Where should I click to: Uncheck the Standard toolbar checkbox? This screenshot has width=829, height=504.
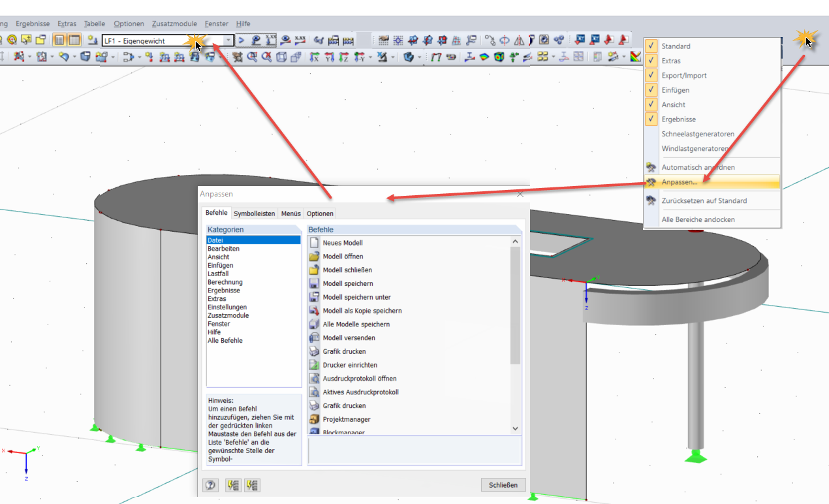point(651,46)
